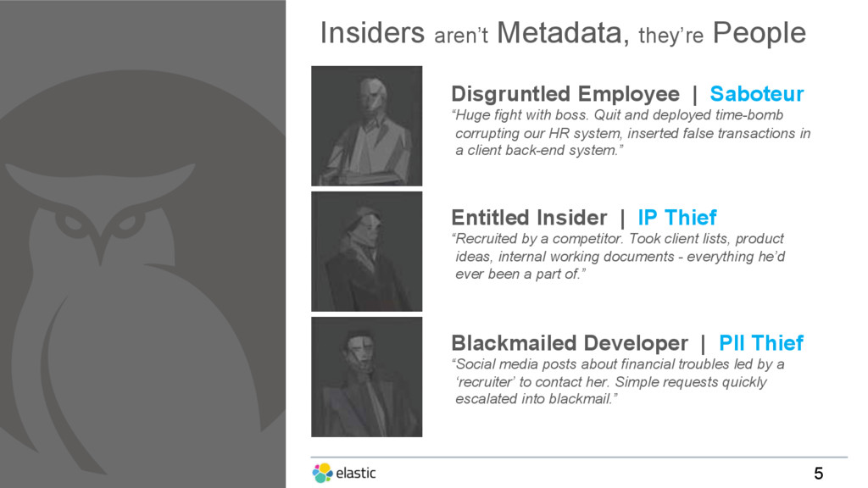The image size is (868, 488).
Task: Click the Blackmailed Developer heading
Action: [x=570, y=343]
